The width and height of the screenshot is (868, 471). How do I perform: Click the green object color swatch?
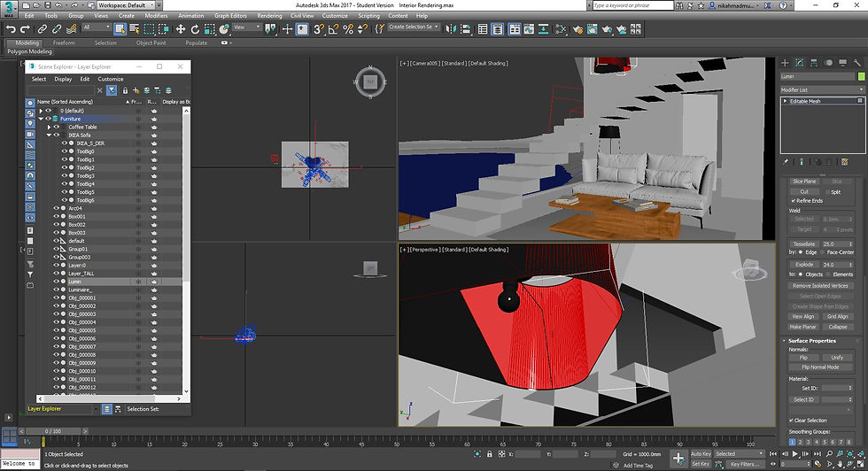[861, 76]
